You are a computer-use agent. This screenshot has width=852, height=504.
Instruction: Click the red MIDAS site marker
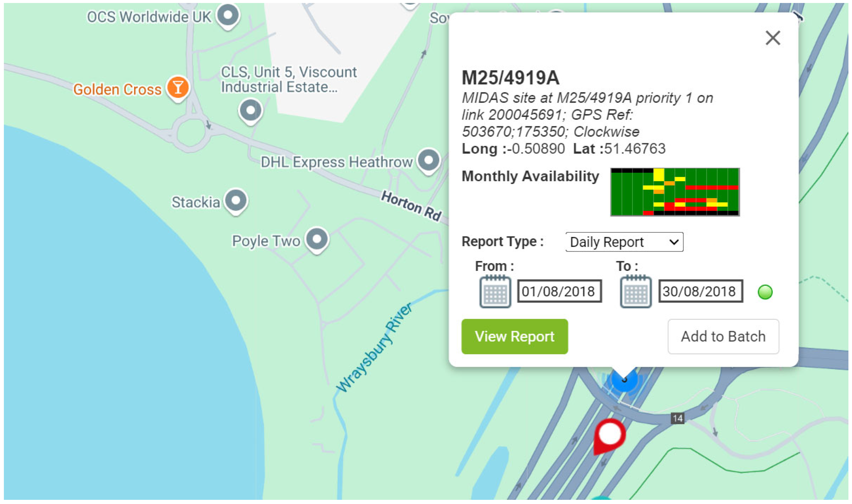[x=610, y=435]
